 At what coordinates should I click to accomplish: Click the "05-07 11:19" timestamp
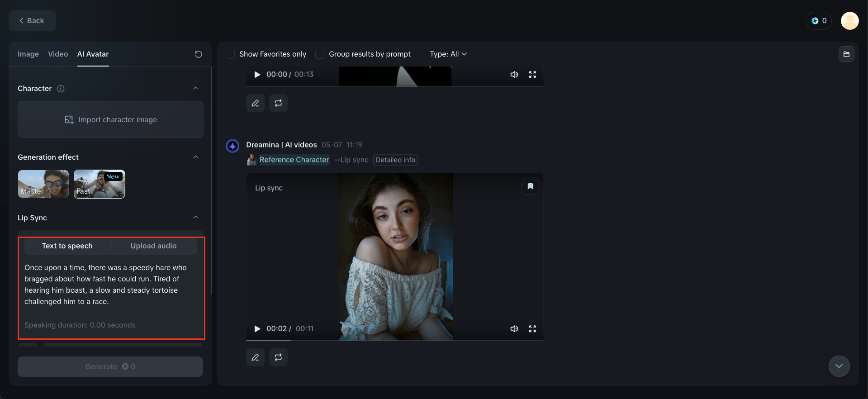(342, 145)
